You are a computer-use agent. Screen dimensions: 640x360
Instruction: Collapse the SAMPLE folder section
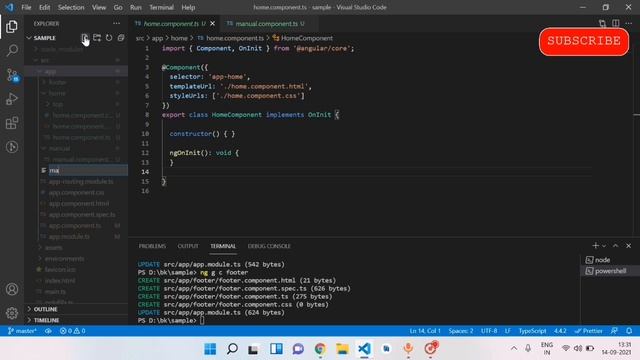coord(44,38)
